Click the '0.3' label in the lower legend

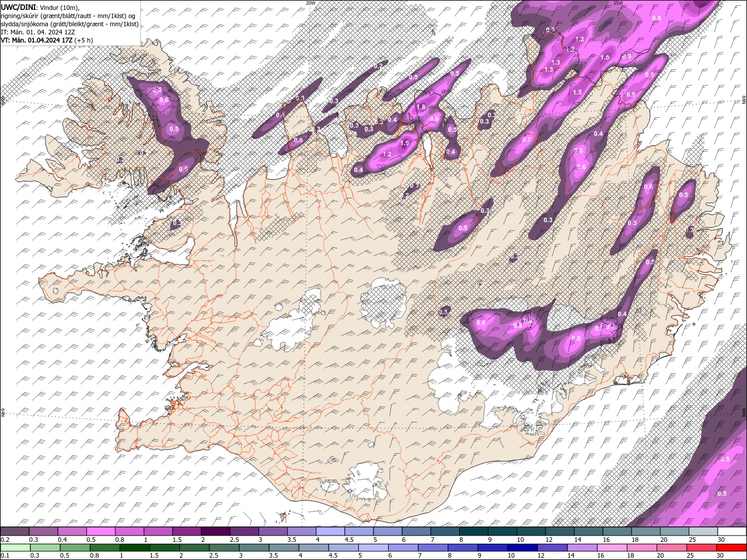click(x=34, y=555)
